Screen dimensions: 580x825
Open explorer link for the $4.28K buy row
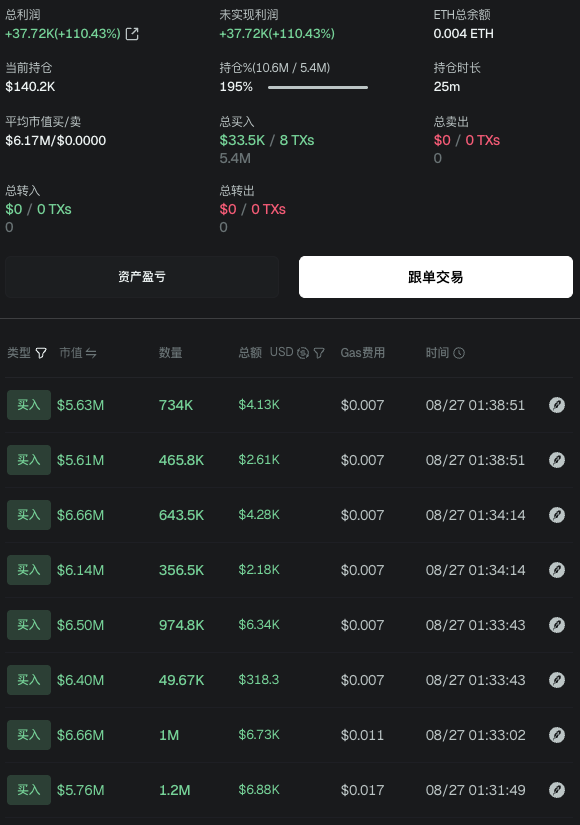point(557,515)
